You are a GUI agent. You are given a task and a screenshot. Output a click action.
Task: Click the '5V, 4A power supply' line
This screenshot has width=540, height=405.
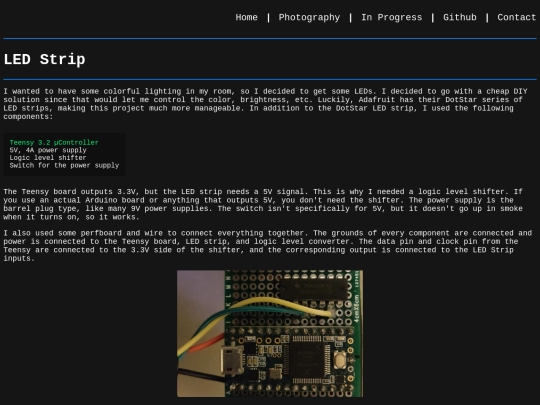48,150
